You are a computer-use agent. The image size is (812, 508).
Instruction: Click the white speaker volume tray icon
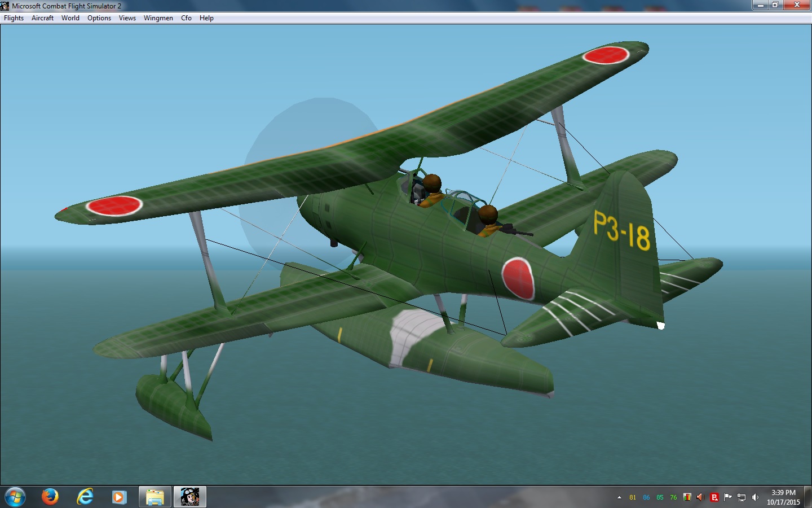pyautogui.click(x=755, y=497)
